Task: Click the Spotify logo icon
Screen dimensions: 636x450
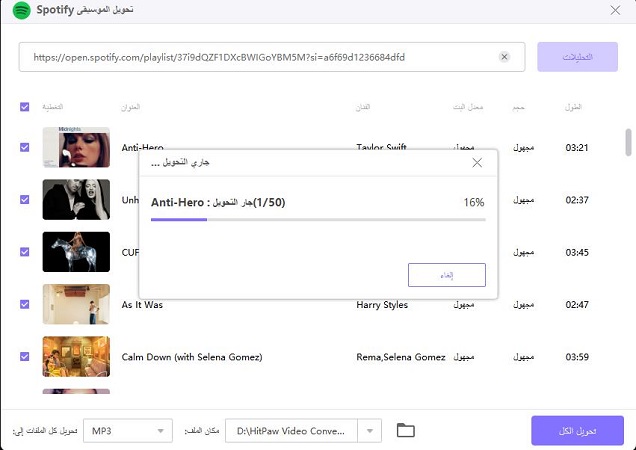Action: point(21,10)
